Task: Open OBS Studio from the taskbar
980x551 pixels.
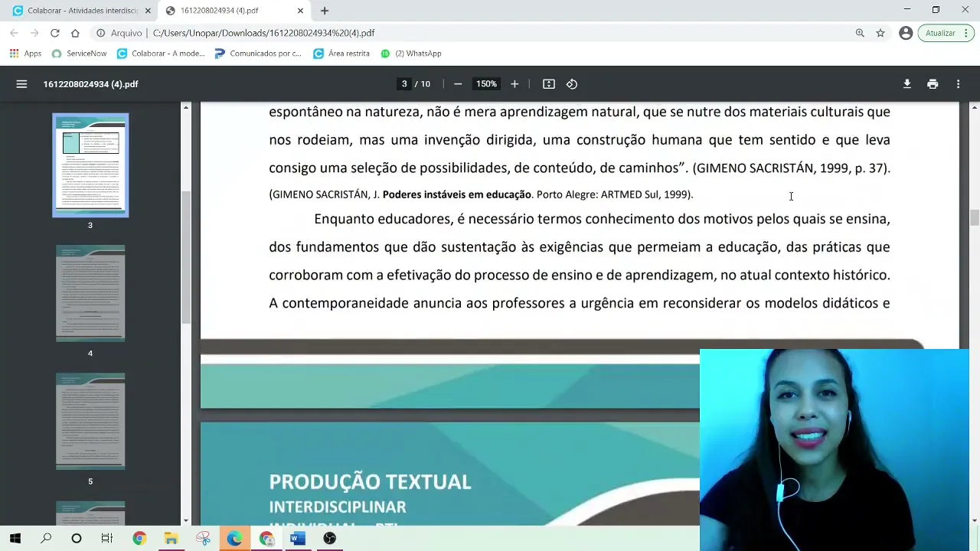Action: (329, 539)
